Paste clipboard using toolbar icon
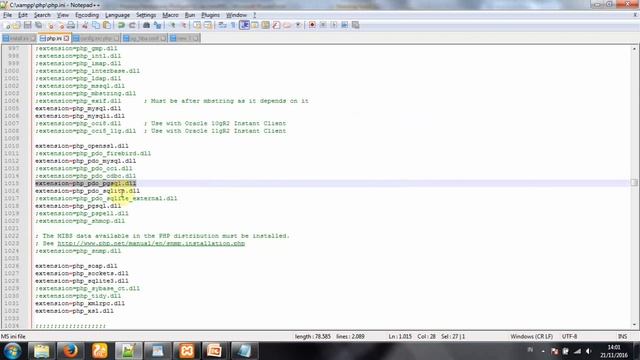Viewport: 640px width, 360px height. click(x=107, y=25)
